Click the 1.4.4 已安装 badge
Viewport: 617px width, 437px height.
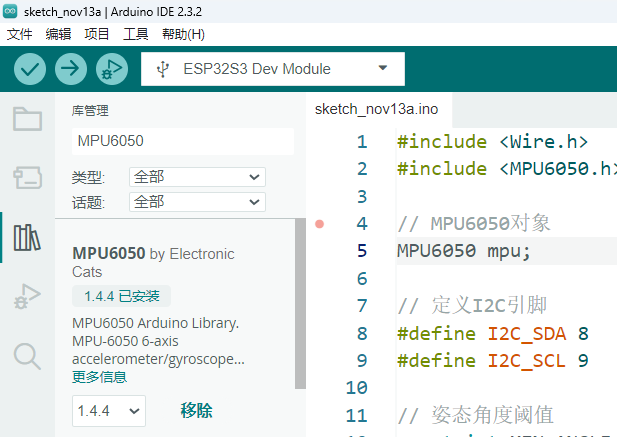(x=122, y=296)
